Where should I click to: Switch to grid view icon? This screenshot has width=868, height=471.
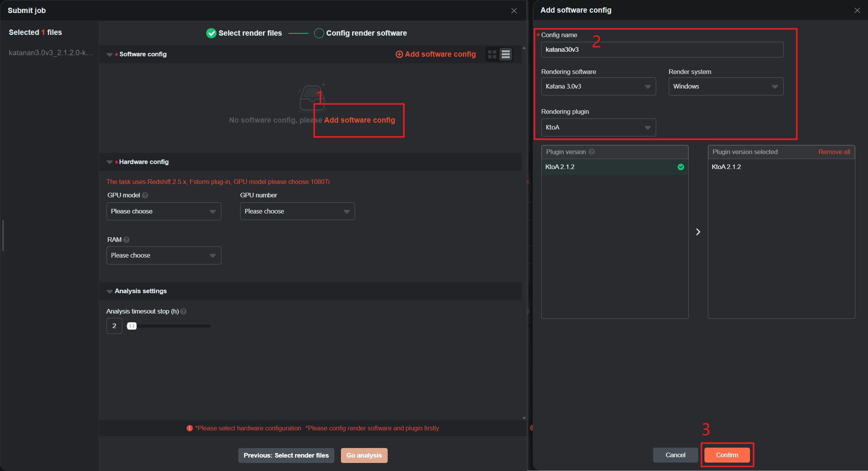pos(492,54)
